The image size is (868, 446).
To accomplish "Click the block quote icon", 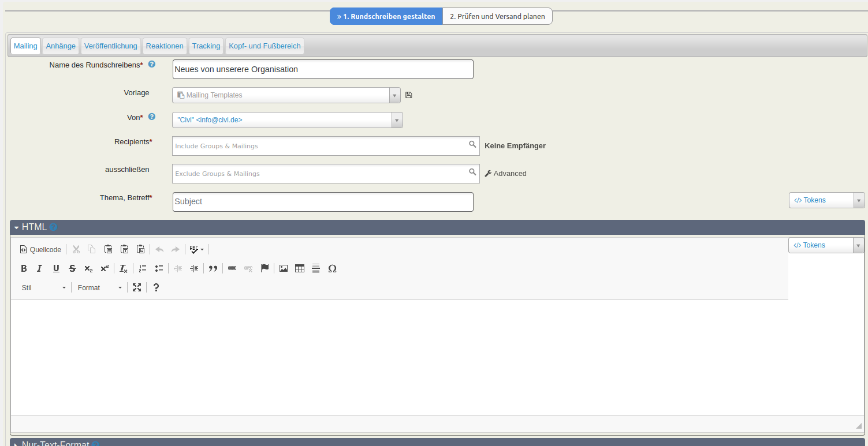I will (x=213, y=268).
